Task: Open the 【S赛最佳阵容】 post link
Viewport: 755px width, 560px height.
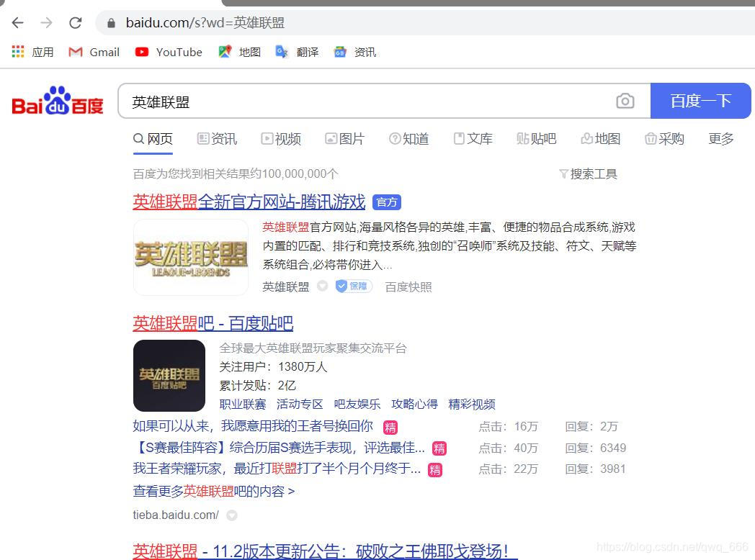Action: pyautogui.click(x=279, y=448)
